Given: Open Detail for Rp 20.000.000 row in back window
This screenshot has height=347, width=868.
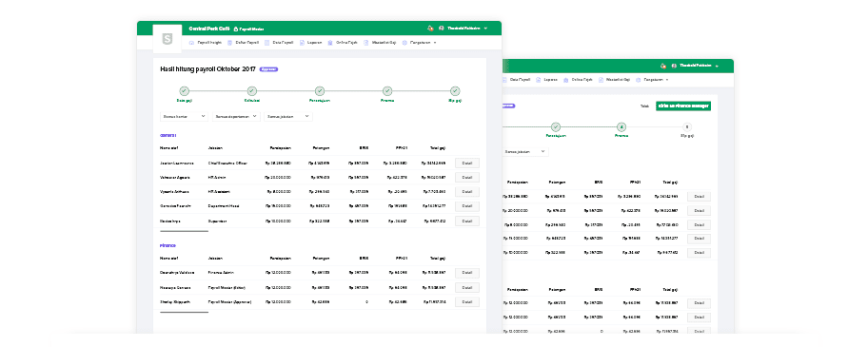Looking at the screenshot, I should (x=699, y=210).
